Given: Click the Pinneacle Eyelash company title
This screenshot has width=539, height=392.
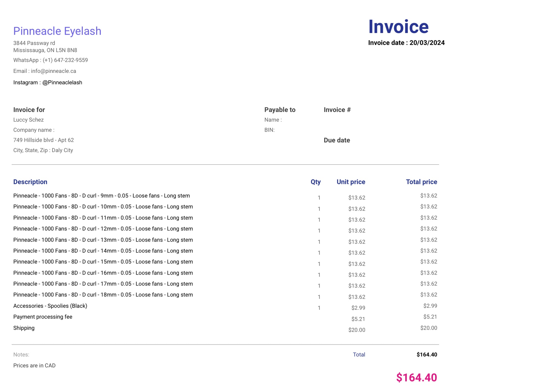Looking at the screenshot, I should 57,31.
